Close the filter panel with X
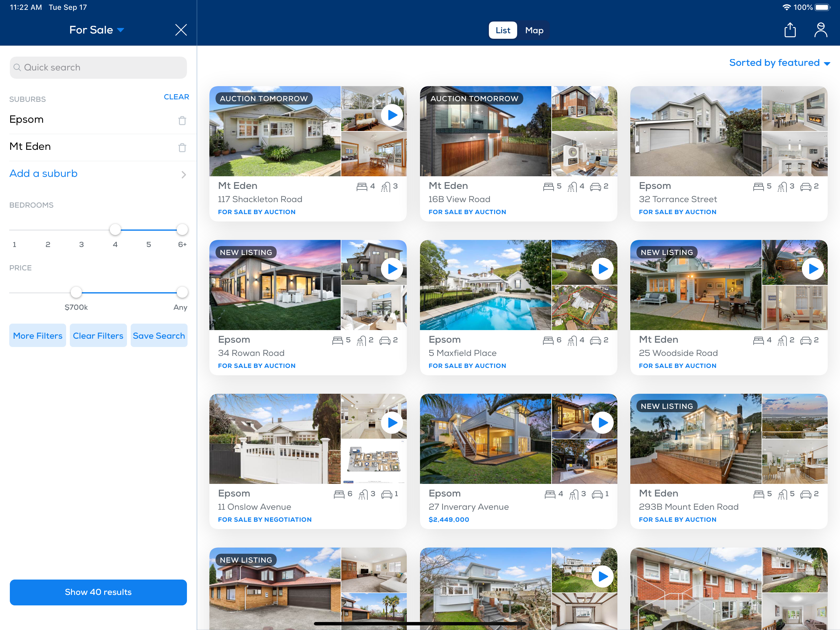This screenshot has height=630, width=840. point(181,30)
